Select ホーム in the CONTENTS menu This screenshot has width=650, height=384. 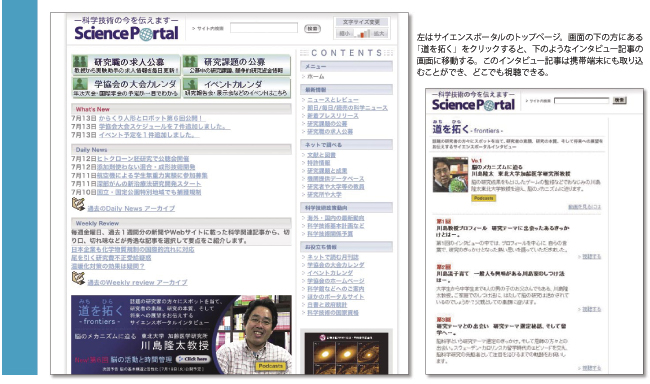[316, 77]
